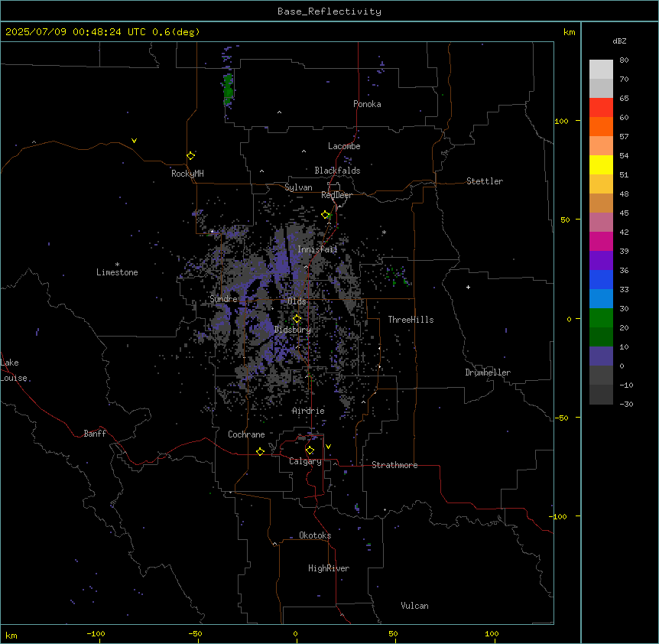
Task: Click the Sylvan label
Action: coord(298,187)
